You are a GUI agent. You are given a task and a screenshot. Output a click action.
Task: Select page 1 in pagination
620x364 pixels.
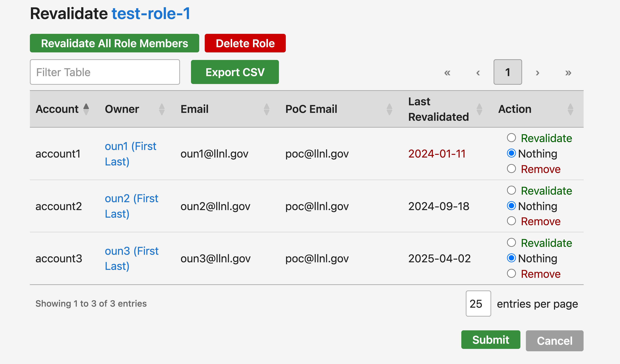click(x=508, y=72)
